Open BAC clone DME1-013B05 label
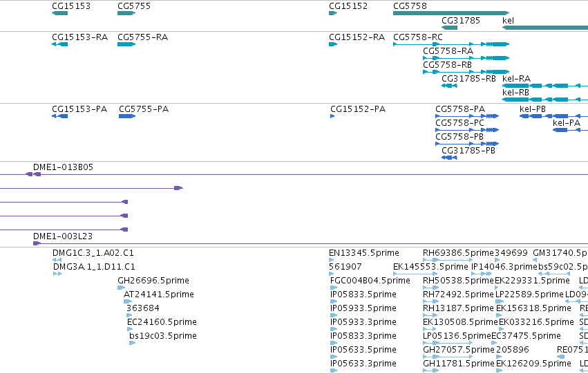Viewport: 588px width, 374px height. coord(63,167)
